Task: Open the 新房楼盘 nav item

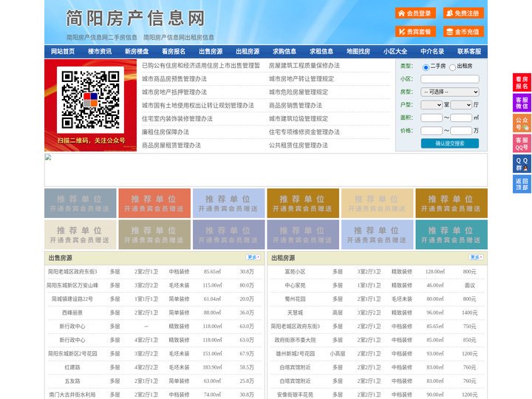Action: [137, 52]
